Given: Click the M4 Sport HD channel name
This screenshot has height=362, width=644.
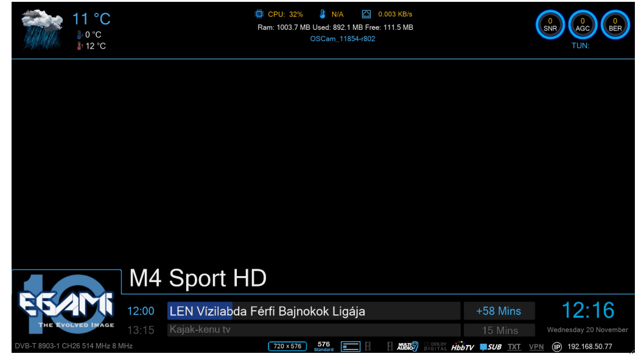Looking at the screenshot, I should (x=198, y=278).
